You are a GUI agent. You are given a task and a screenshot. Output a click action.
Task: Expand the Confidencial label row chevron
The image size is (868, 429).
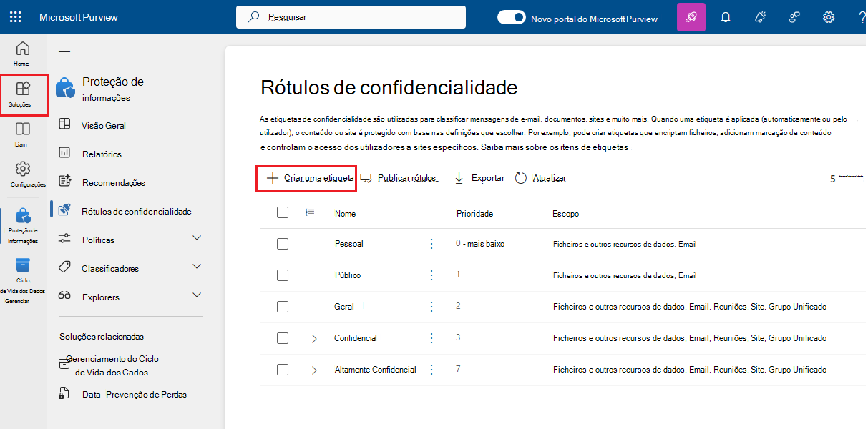[314, 338]
